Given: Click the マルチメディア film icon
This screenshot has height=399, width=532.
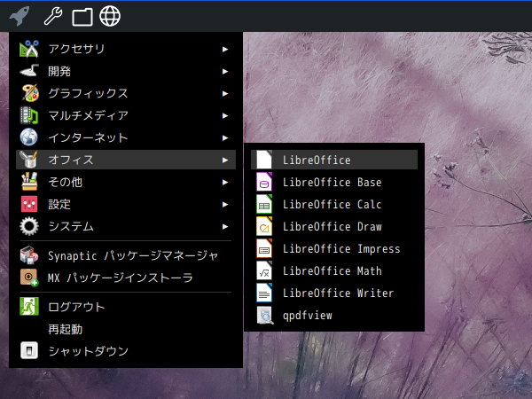Looking at the screenshot, I should tap(29, 115).
